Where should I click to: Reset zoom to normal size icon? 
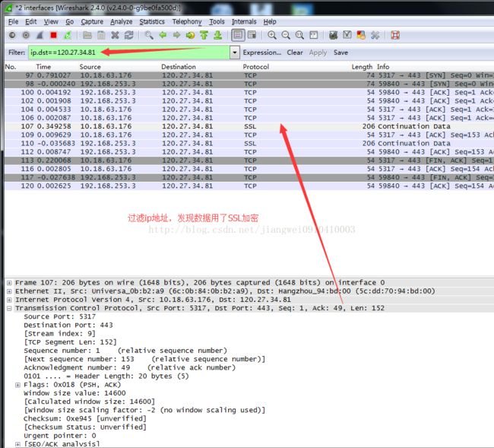click(x=299, y=35)
